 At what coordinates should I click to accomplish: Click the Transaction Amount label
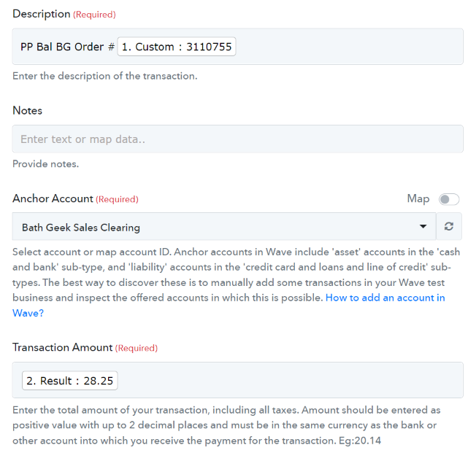[63, 347]
